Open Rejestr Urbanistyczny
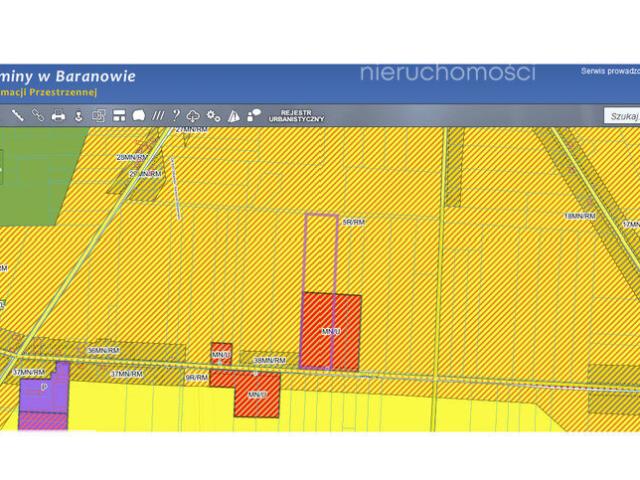The height and width of the screenshot is (480, 640). click(296, 116)
